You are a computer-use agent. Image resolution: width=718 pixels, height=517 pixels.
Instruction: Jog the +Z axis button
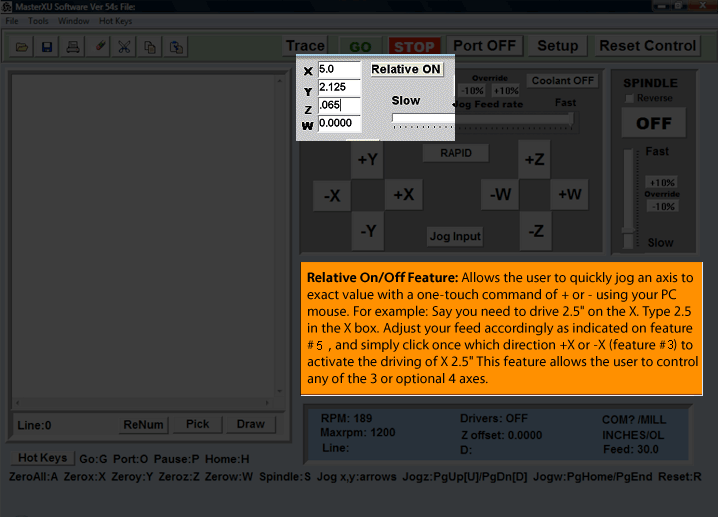(x=534, y=159)
